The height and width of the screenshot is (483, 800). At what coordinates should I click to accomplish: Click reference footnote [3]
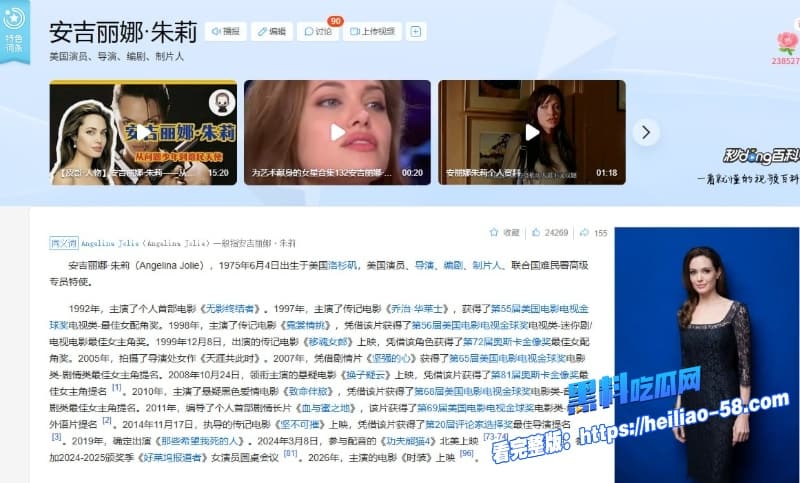tap(56, 437)
